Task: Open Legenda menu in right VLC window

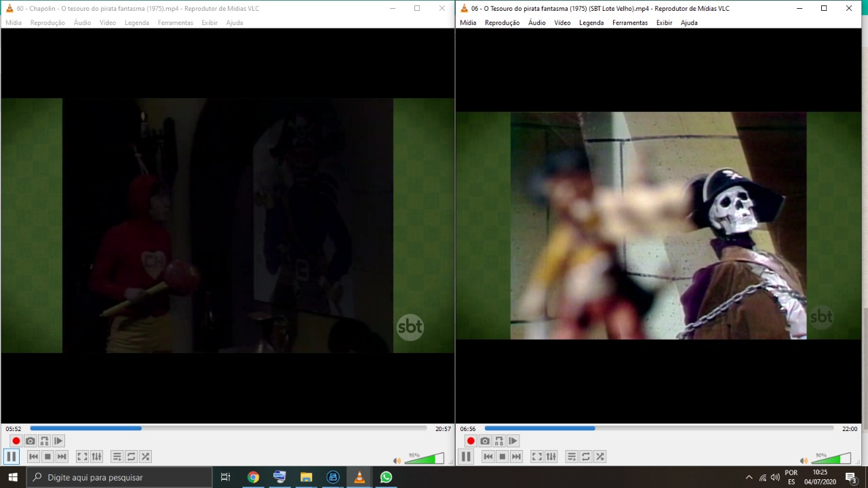Action: coord(591,22)
